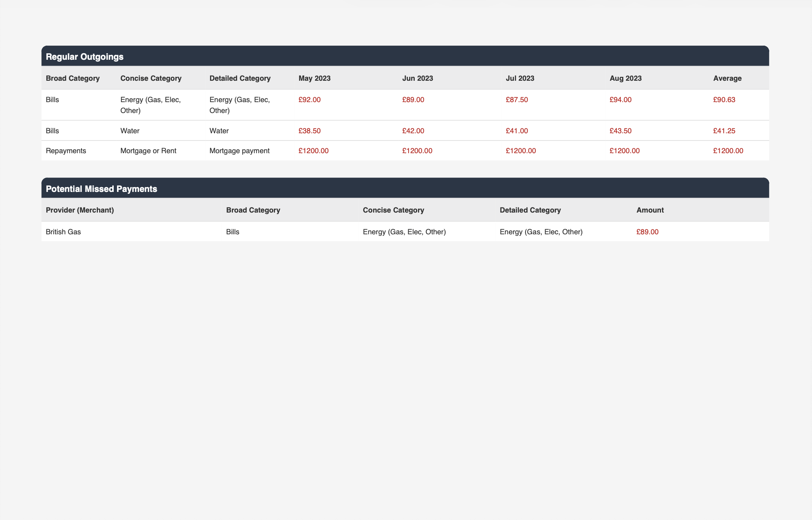Select the Jun 2023 column header
Image resolution: width=812 pixels, height=520 pixels.
coord(418,78)
